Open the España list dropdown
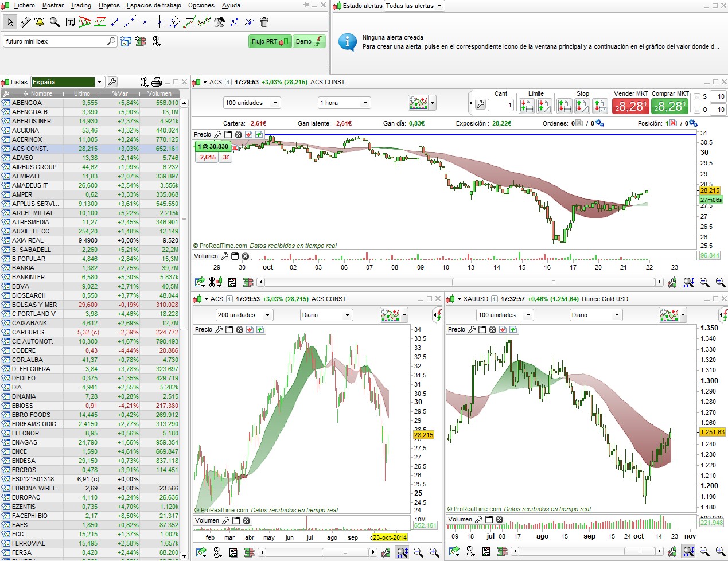728x561 pixels. coord(99,82)
